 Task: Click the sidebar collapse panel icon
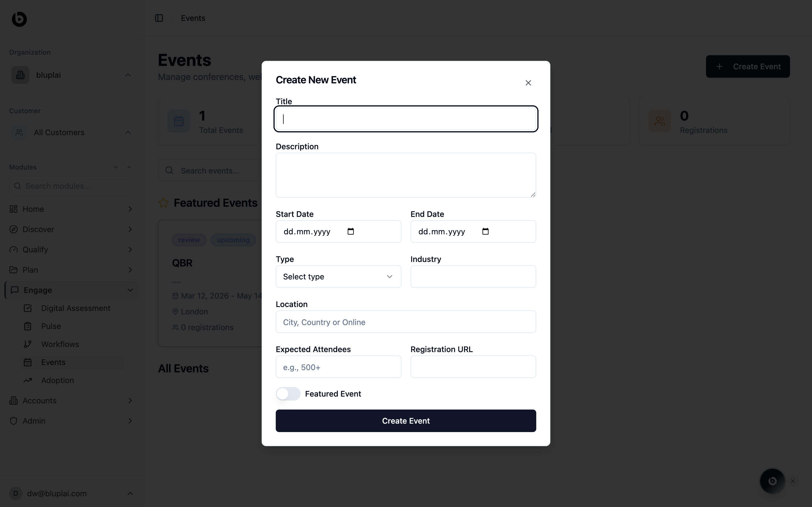click(159, 18)
